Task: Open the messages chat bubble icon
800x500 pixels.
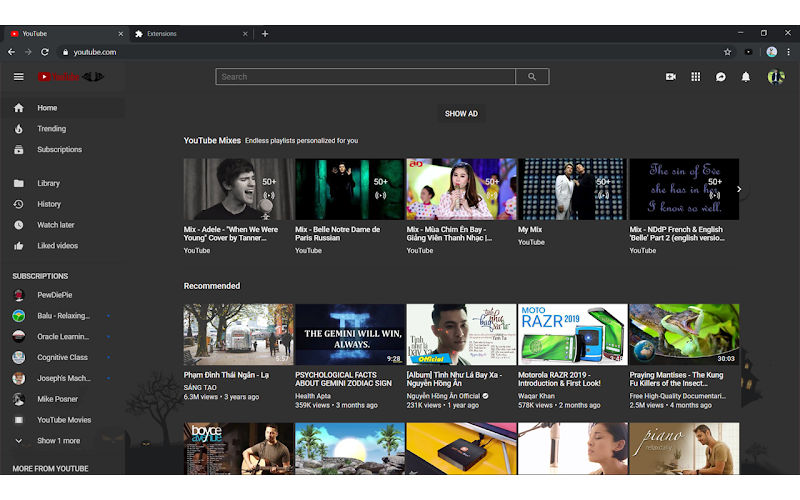Action: (x=720, y=77)
